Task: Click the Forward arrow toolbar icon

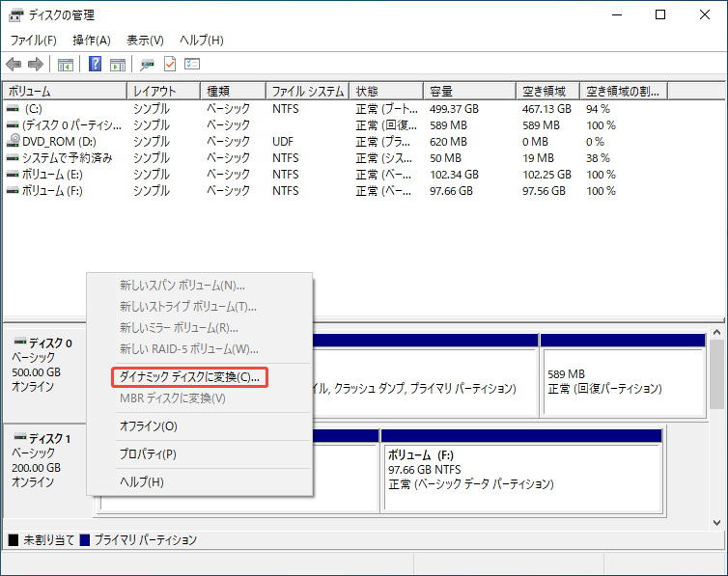Action: click(36, 64)
